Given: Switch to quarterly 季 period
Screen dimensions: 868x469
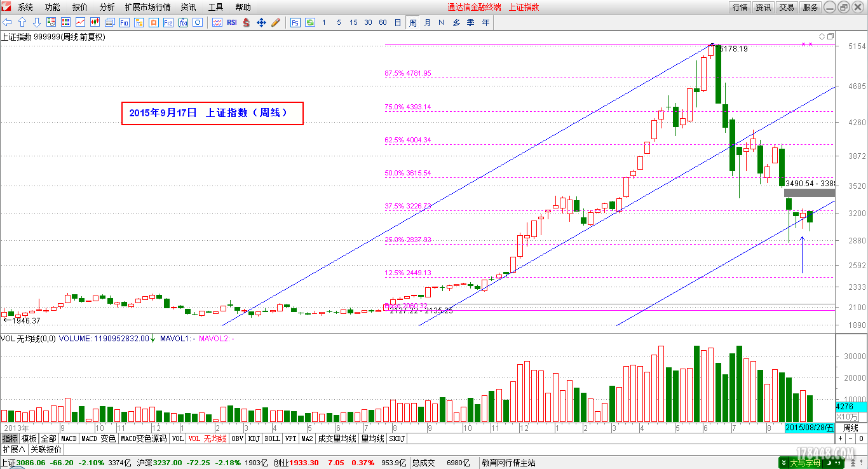Looking at the screenshot, I should [471, 22].
